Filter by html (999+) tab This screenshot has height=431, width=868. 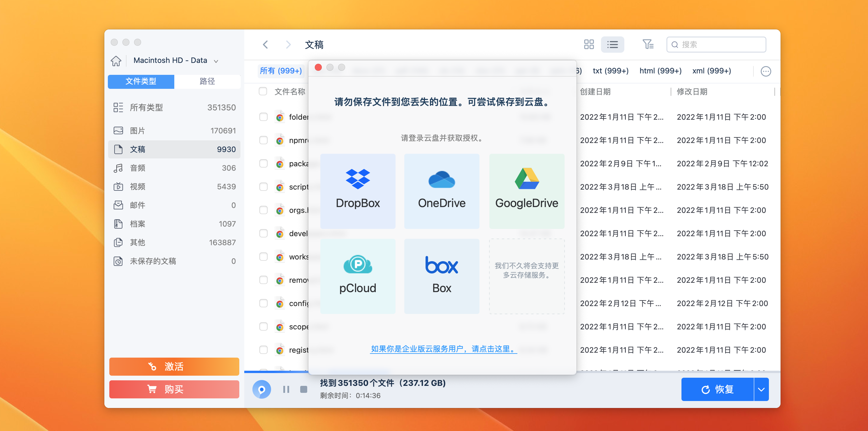pos(660,71)
